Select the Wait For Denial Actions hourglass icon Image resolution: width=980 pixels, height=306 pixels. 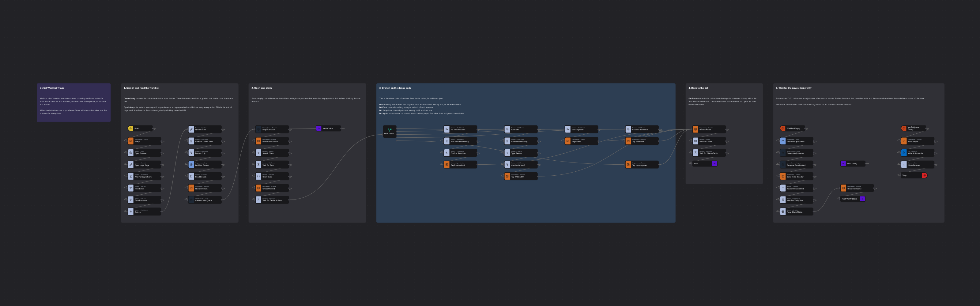(259, 200)
